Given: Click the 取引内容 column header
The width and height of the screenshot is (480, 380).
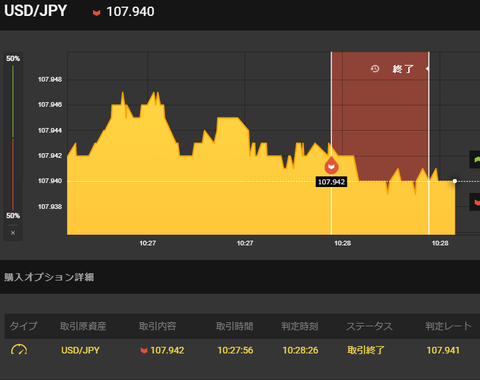Looking at the screenshot, I should 157,326.
